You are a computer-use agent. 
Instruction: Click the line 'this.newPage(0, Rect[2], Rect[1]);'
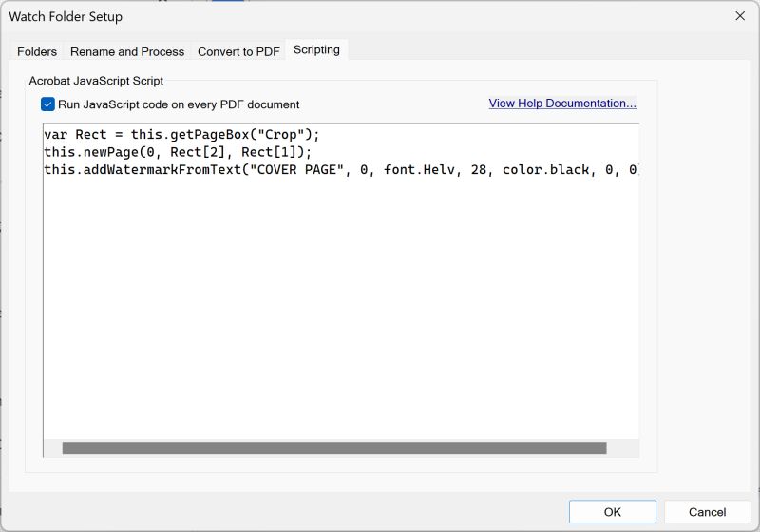[178, 152]
